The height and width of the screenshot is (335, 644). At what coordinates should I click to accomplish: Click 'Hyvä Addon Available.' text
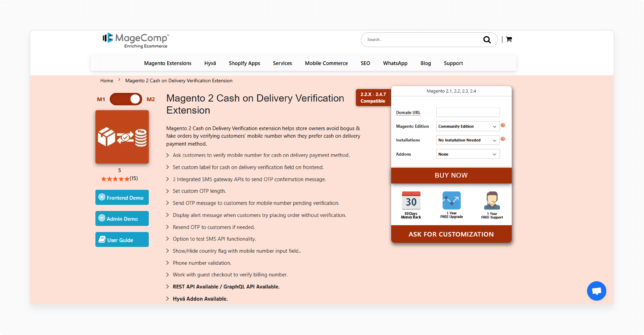click(200, 299)
